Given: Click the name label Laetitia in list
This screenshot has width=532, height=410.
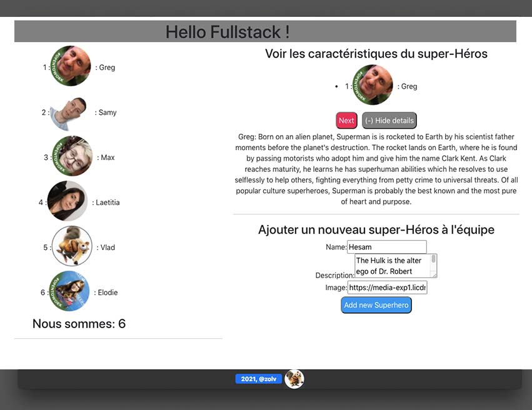Looking at the screenshot, I should [x=108, y=202].
